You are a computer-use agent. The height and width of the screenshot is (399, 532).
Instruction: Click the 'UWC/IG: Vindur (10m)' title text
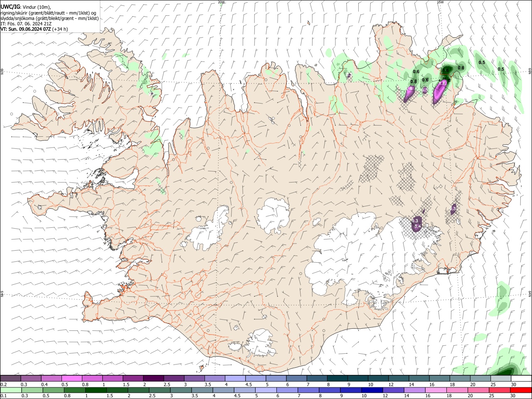tap(26, 7)
